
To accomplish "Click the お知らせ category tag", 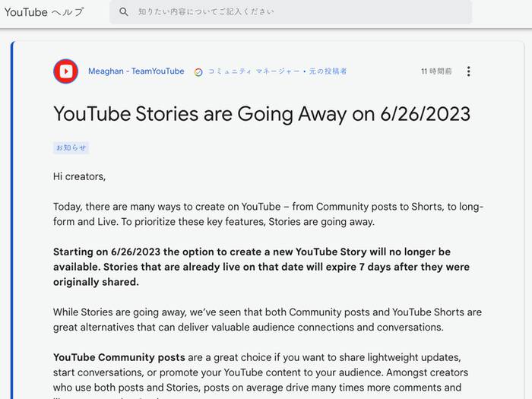I will [x=71, y=147].
